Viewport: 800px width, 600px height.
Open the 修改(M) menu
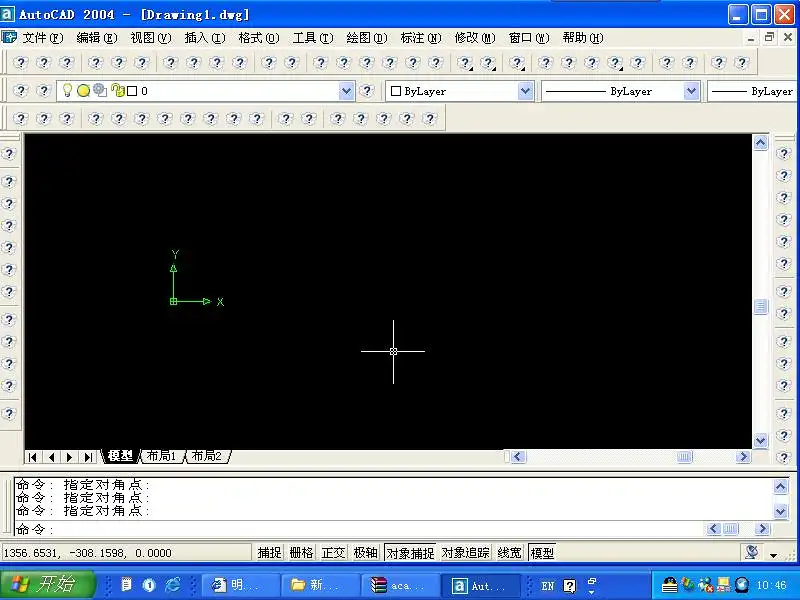(475, 38)
